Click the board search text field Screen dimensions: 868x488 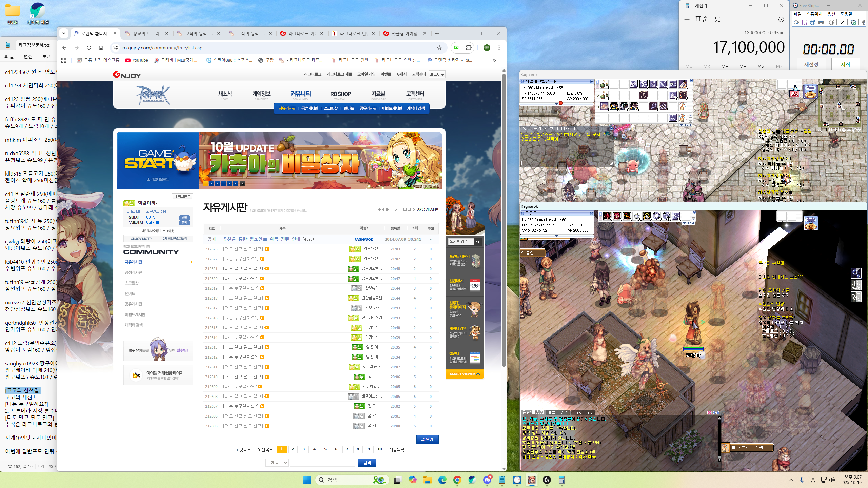tap(322, 463)
